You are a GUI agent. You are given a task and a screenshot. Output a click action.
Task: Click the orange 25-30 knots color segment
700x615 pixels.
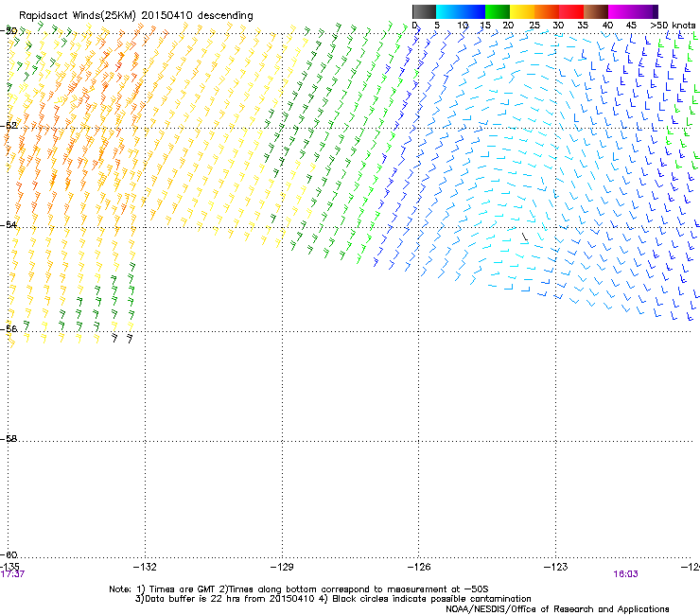(547, 11)
